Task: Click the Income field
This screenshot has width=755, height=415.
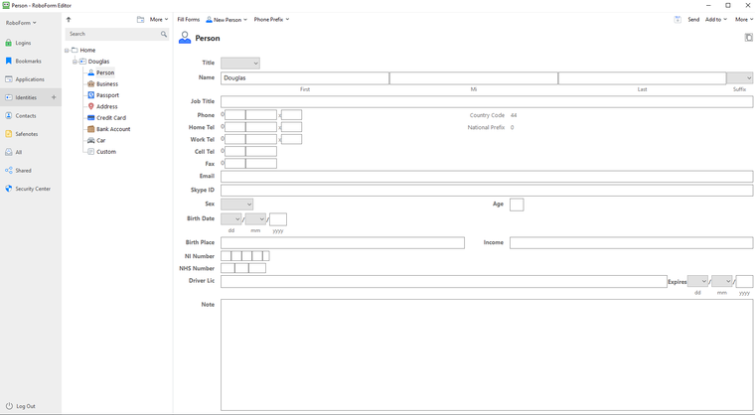Action: (631, 243)
